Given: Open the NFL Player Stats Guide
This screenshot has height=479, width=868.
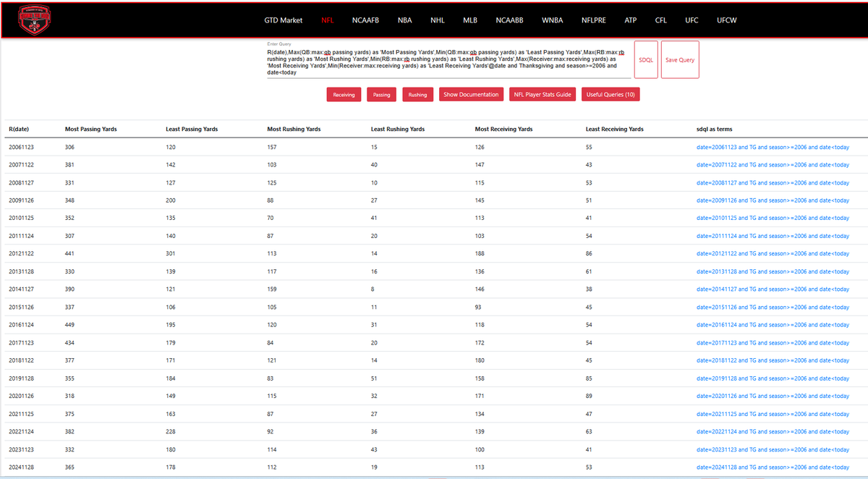Looking at the screenshot, I should 542,95.
